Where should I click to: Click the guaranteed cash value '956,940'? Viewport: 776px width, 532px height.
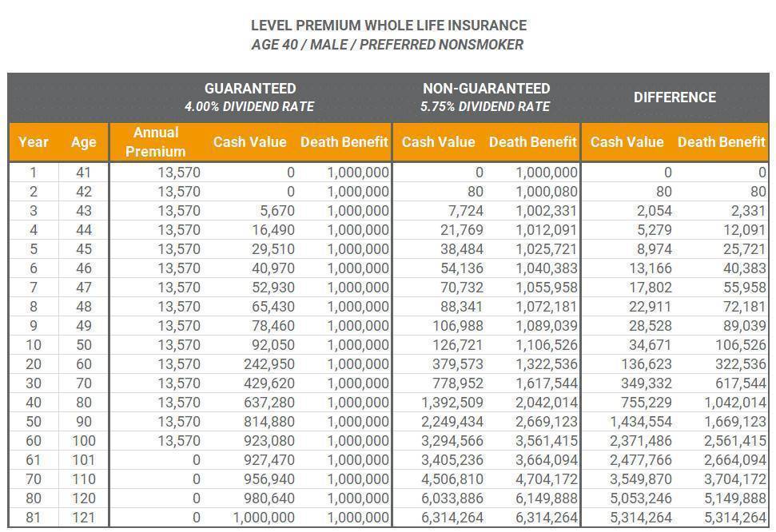click(x=269, y=479)
